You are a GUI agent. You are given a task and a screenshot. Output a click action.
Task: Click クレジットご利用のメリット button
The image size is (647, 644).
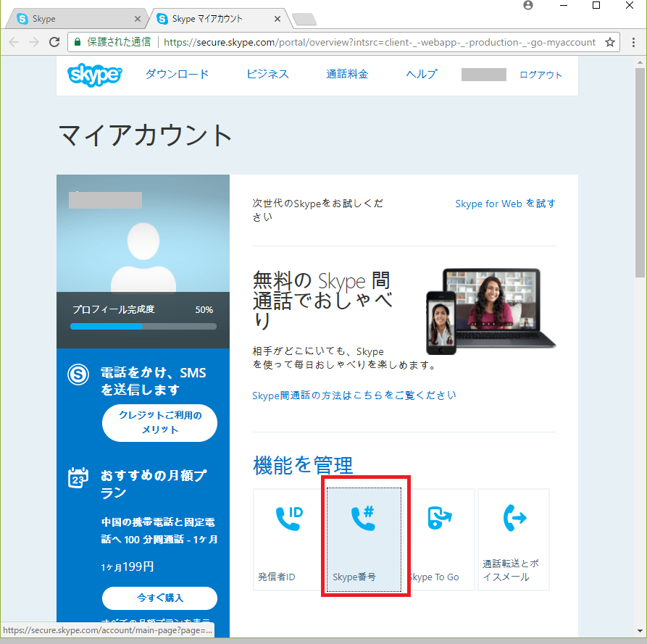coord(159,423)
